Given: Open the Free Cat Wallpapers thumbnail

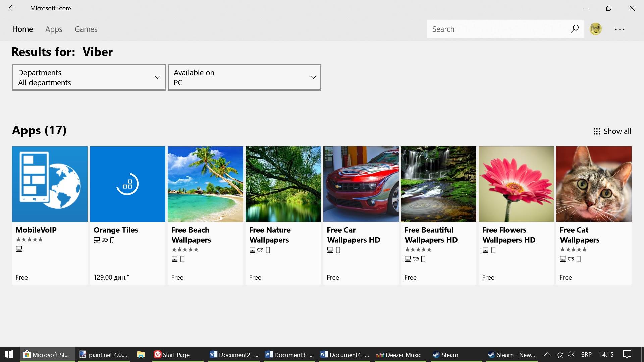Looking at the screenshot, I should (x=594, y=184).
